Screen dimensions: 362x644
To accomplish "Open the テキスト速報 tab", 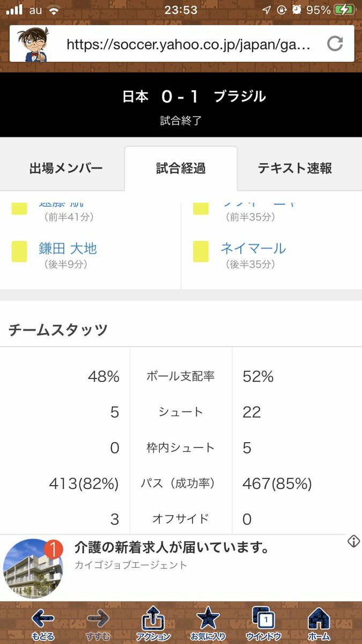I will click(x=295, y=169).
